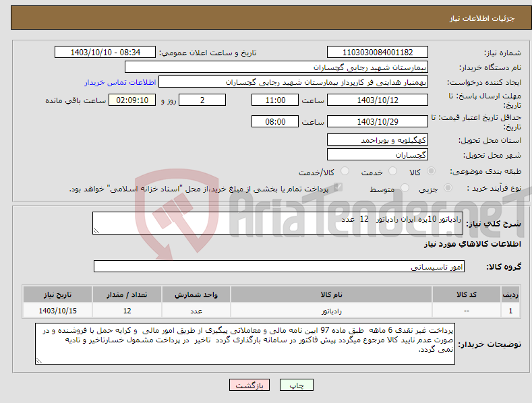The width and height of the screenshot is (532, 403).
Task: Select the کالا/خدمت radio button
Action: click(345, 171)
